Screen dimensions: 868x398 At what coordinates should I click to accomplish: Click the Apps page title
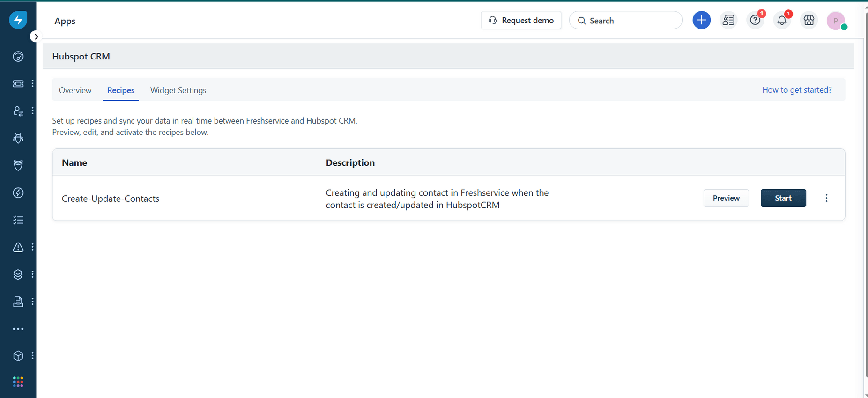[x=65, y=21]
